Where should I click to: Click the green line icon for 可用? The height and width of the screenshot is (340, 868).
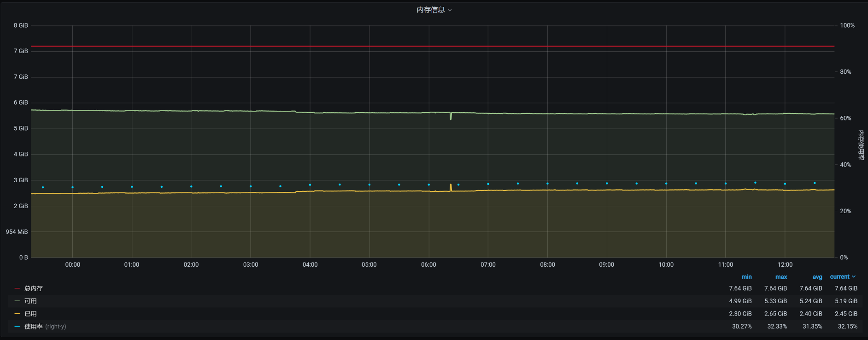pyautogui.click(x=17, y=301)
